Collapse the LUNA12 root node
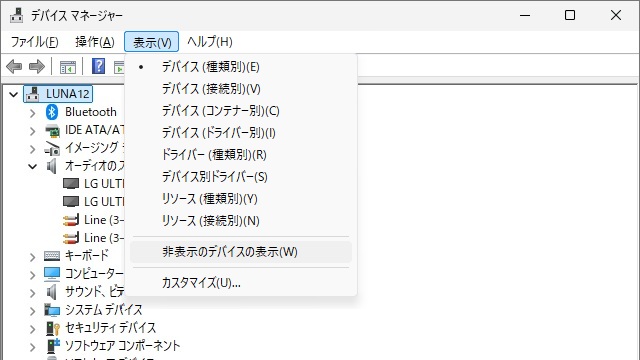The image size is (640, 360). click(x=13, y=95)
